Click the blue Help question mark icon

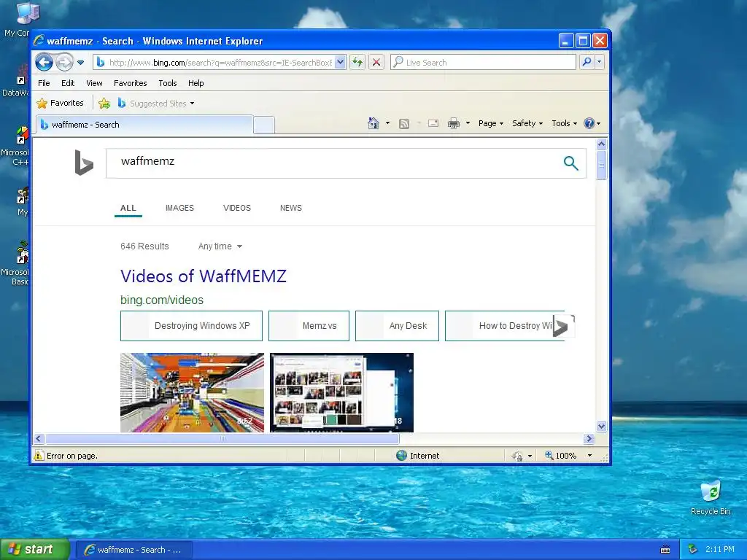coord(589,123)
